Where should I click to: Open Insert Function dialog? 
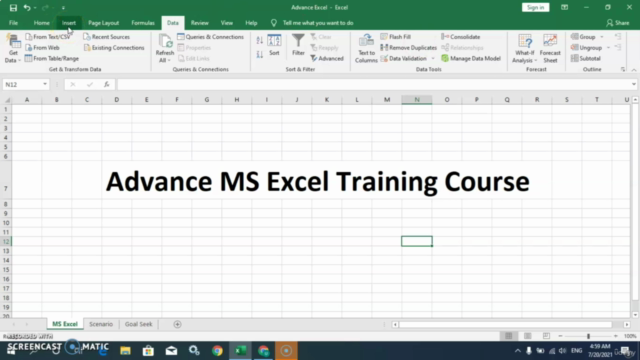[x=107, y=84]
